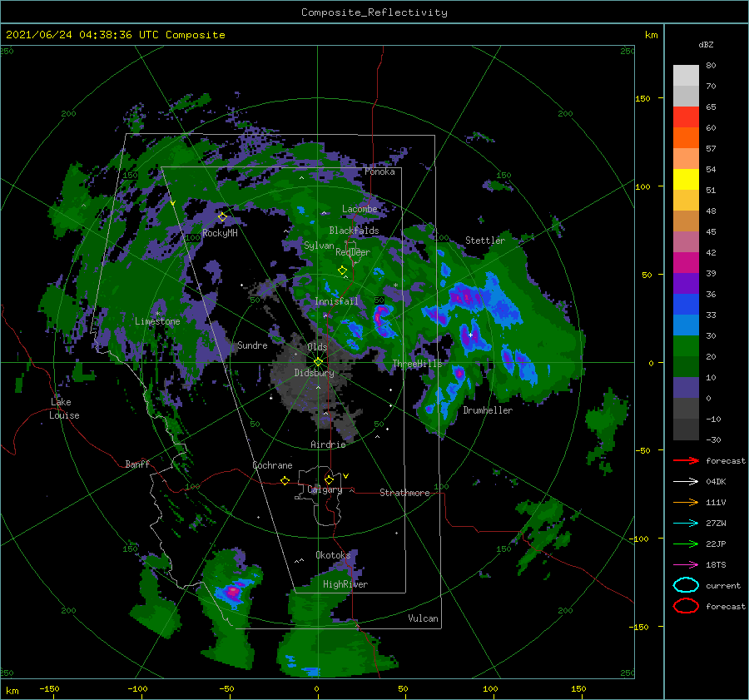
Task: Click the white plus marker west of Stettler storm
Action: coord(470,335)
